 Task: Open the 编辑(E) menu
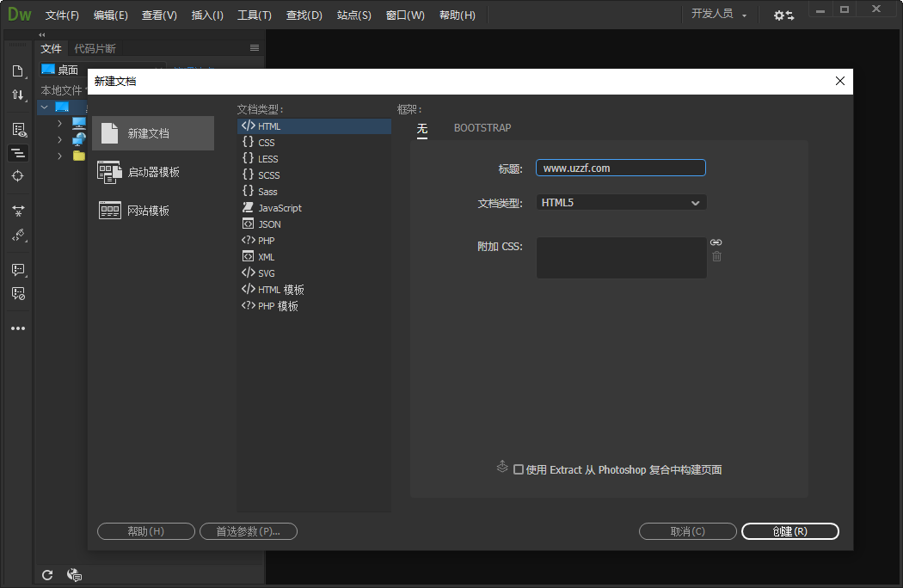(x=111, y=15)
